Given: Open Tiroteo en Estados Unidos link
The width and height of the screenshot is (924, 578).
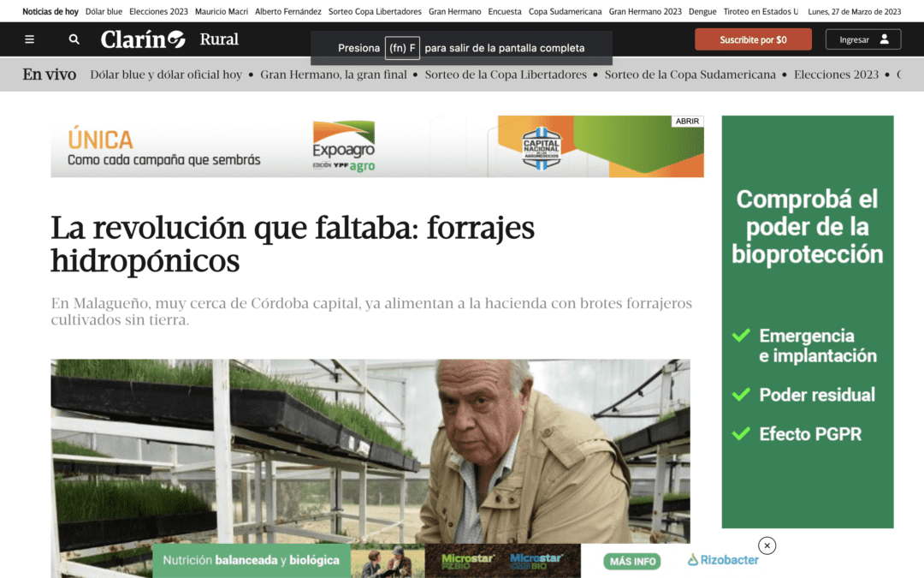Looking at the screenshot, I should tap(761, 11).
